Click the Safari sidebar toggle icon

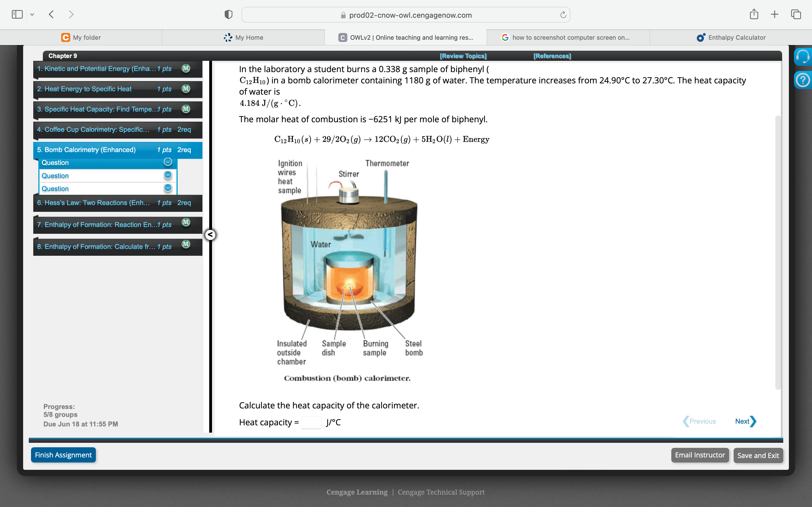[x=17, y=14]
